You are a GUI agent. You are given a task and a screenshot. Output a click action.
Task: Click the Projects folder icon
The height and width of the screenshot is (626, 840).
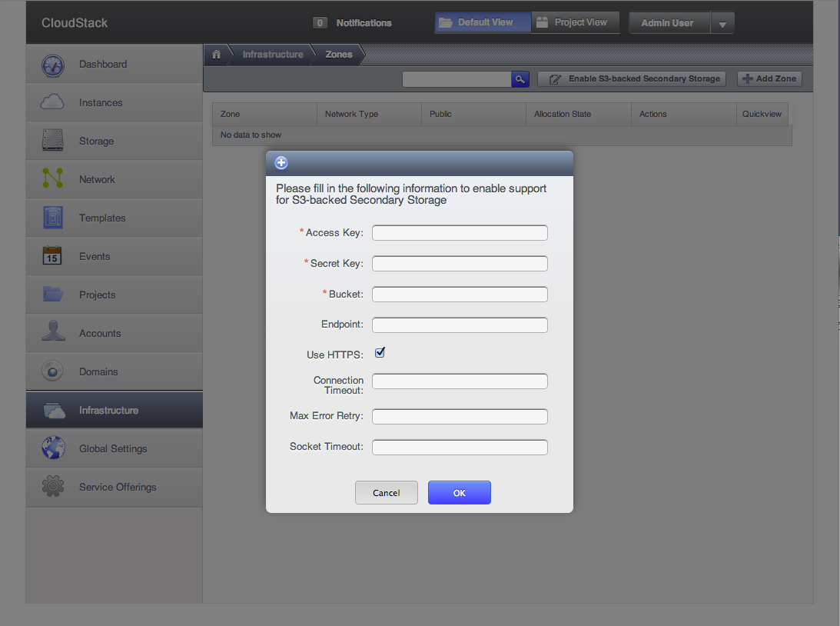click(x=53, y=294)
